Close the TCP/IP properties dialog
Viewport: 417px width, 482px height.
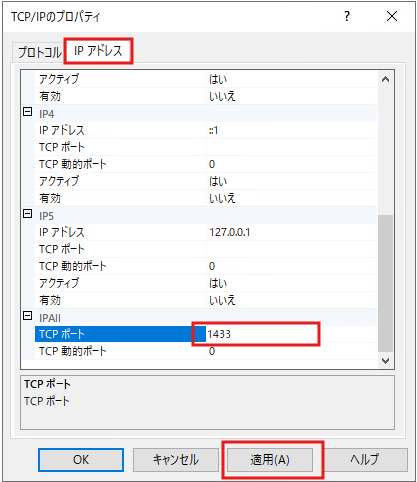(x=392, y=16)
